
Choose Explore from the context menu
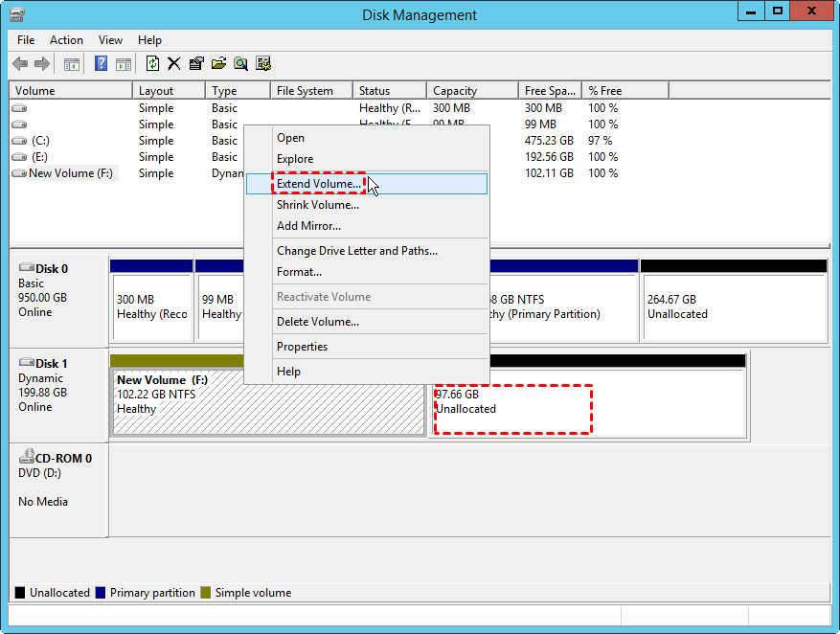pos(367,159)
